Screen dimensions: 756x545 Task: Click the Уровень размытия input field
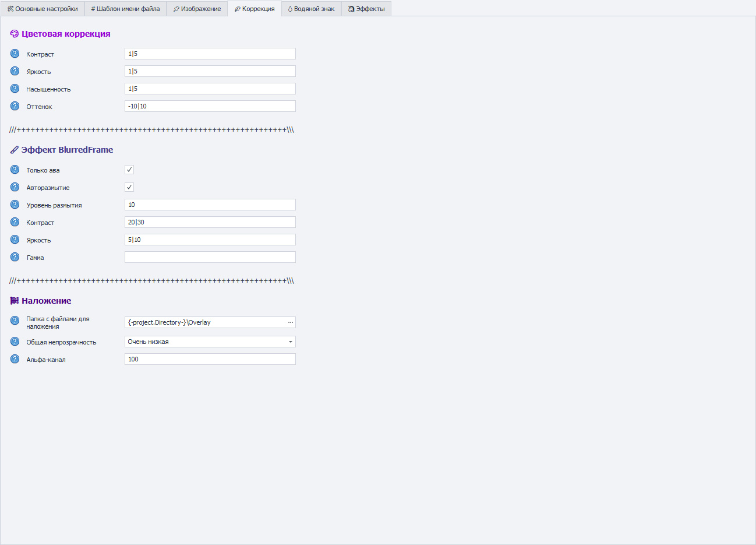click(x=210, y=205)
